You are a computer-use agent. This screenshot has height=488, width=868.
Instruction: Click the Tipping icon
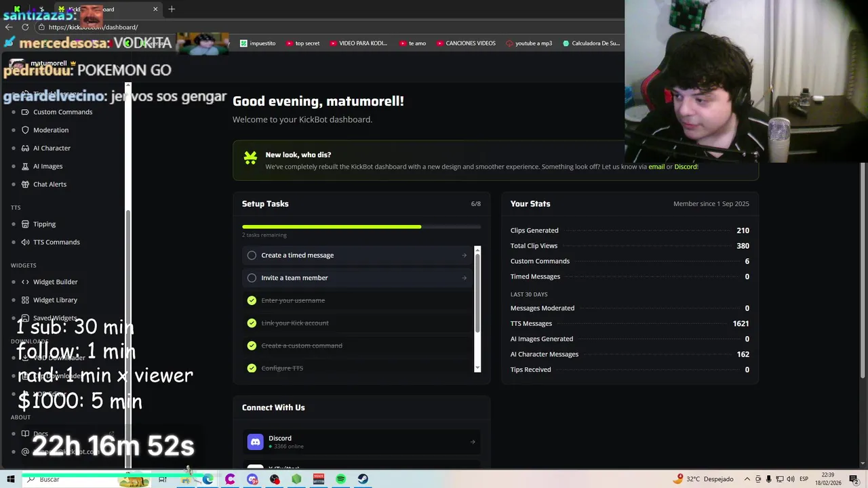[x=25, y=224]
